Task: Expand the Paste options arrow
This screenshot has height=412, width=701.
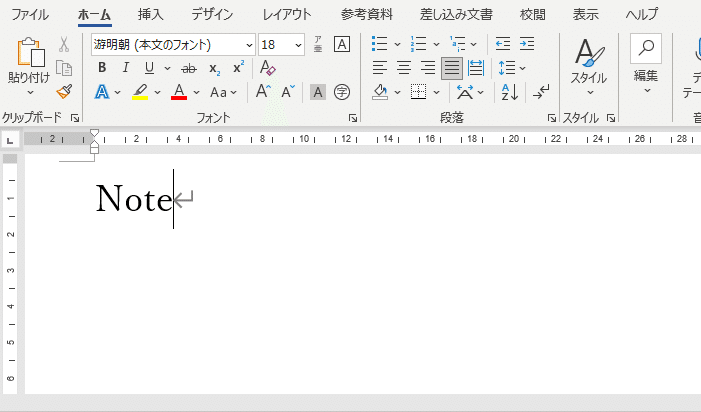Action: (x=30, y=92)
